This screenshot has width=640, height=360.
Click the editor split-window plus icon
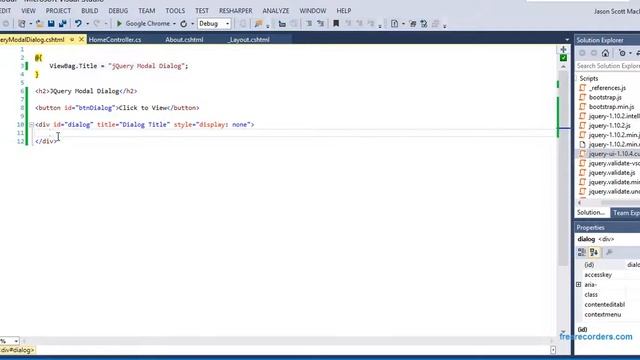[563, 49]
